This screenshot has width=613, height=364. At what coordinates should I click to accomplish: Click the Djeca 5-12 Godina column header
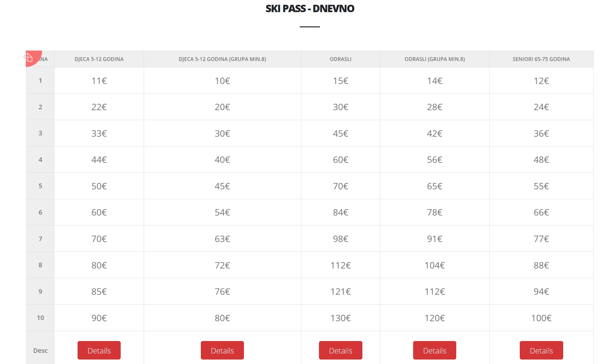99,59
